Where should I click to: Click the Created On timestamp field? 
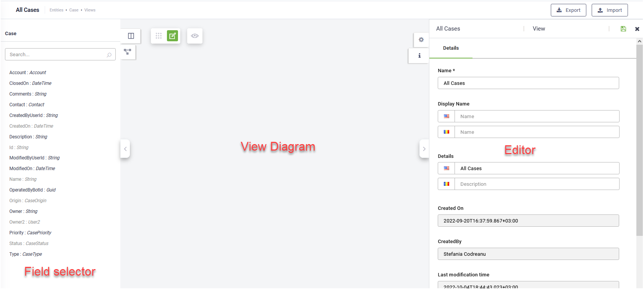528,221
